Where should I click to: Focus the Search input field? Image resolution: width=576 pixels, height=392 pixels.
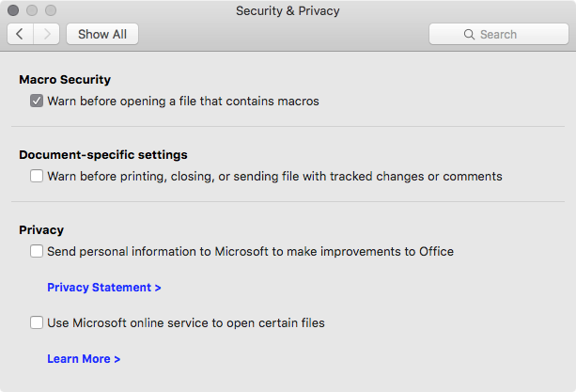coord(507,34)
